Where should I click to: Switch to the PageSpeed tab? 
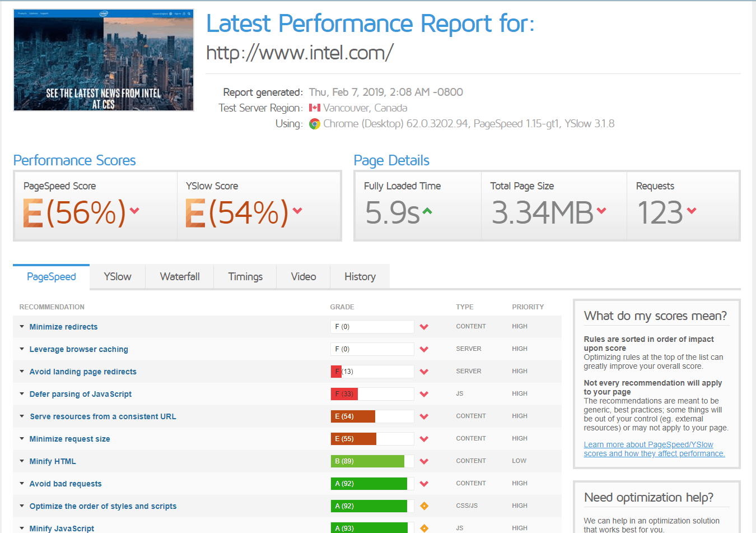(52, 277)
